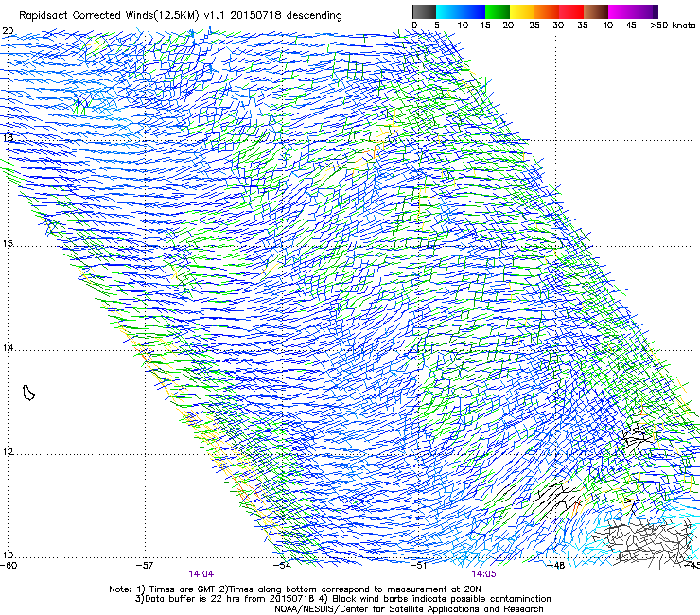Click the green 15-20 knots legend swatch
The width and height of the screenshot is (700, 615).
point(498,11)
